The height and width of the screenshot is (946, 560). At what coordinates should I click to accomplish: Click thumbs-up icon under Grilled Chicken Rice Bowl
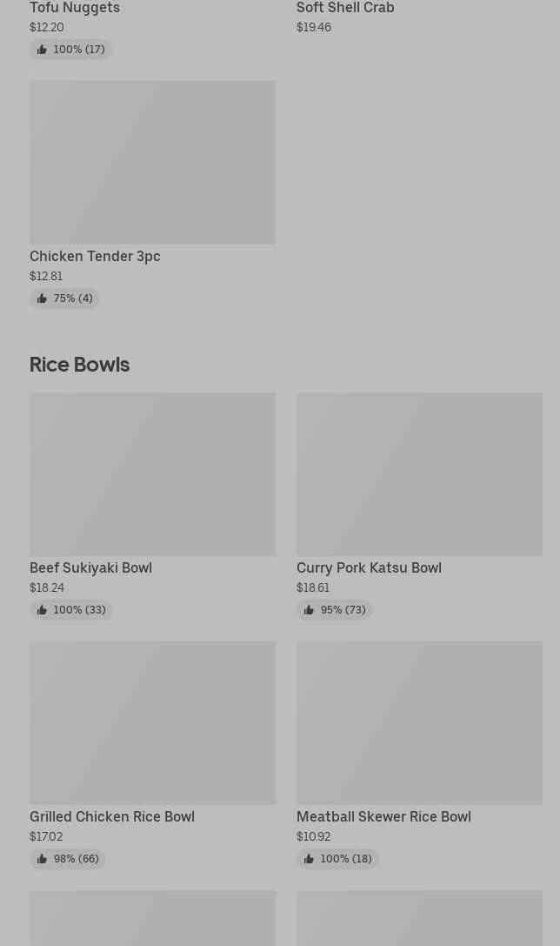click(42, 859)
